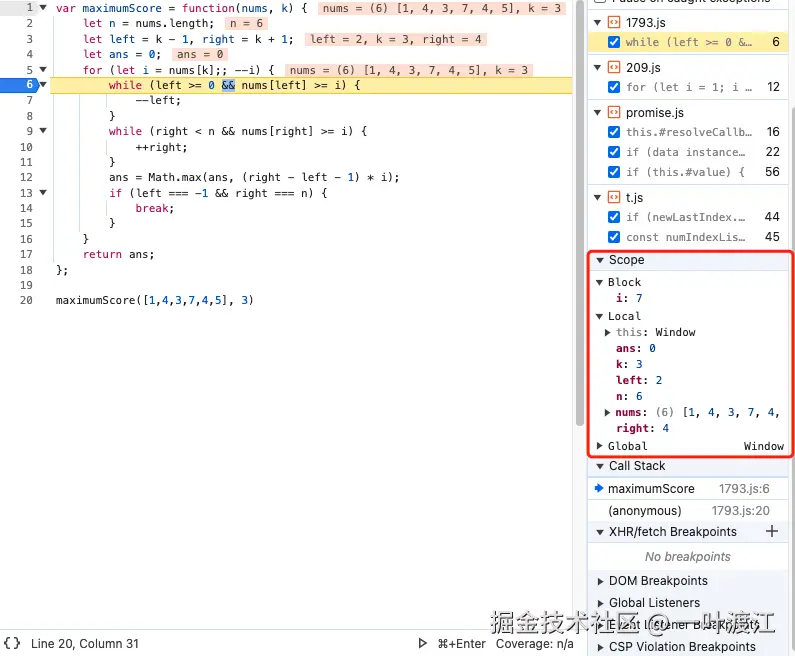The height and width of the screenshot is (656, 795).
Task: Click the '++right;' statement on line 10
Action: click(x=161, y=148)
